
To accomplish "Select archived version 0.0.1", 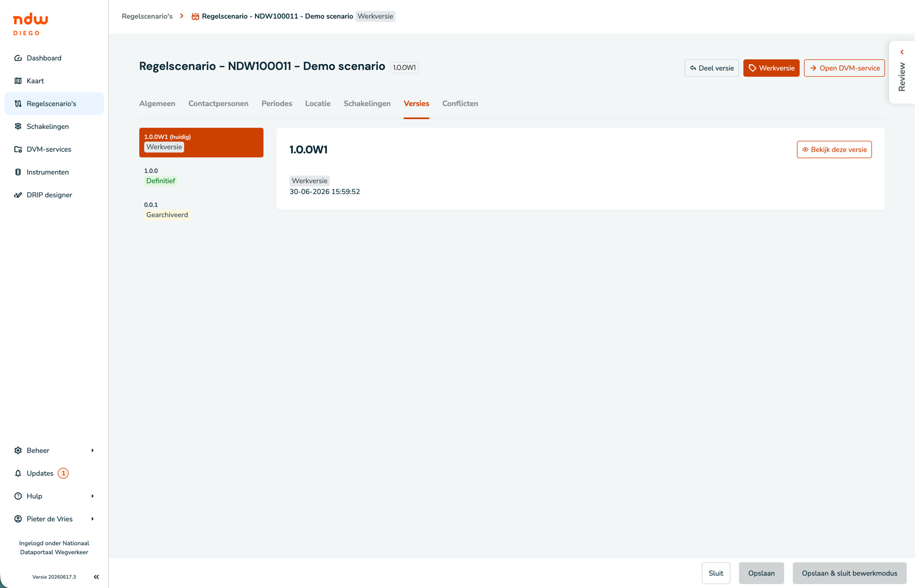I will point(201,210).
